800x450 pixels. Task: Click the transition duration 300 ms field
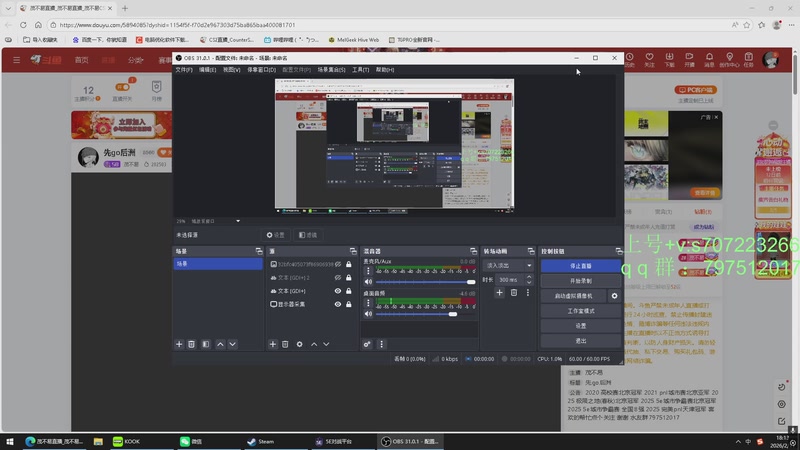pos(509,280)
